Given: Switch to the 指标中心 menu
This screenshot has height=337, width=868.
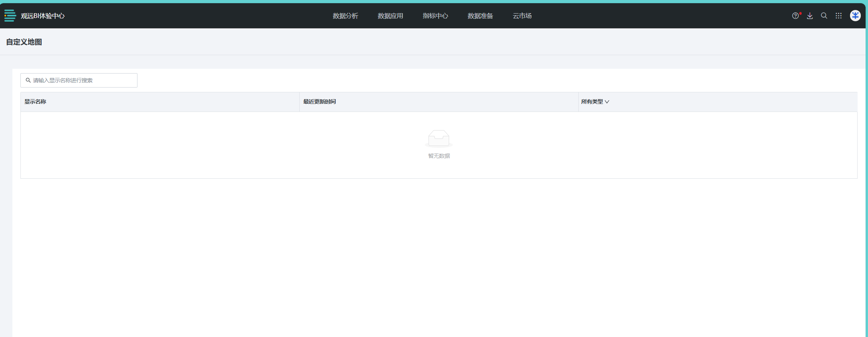Looking at the screenshot, I should coord(435,16).
